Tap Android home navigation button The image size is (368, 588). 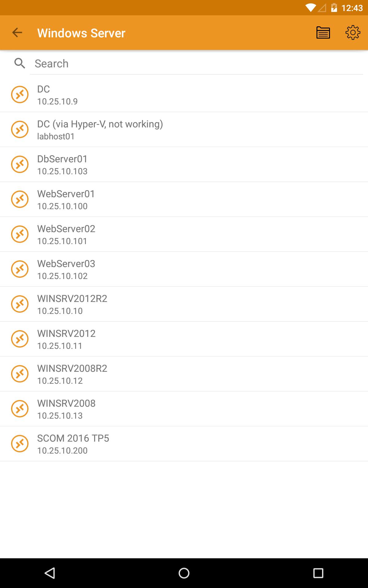tap(184, 573)
